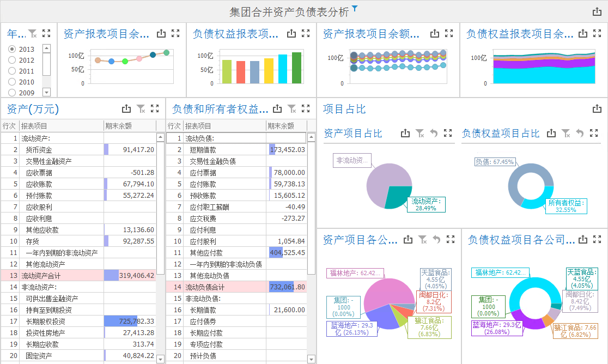Clear filter on 资产项目占比 chart
Screen dimensions: 608x364
(419, 132)
